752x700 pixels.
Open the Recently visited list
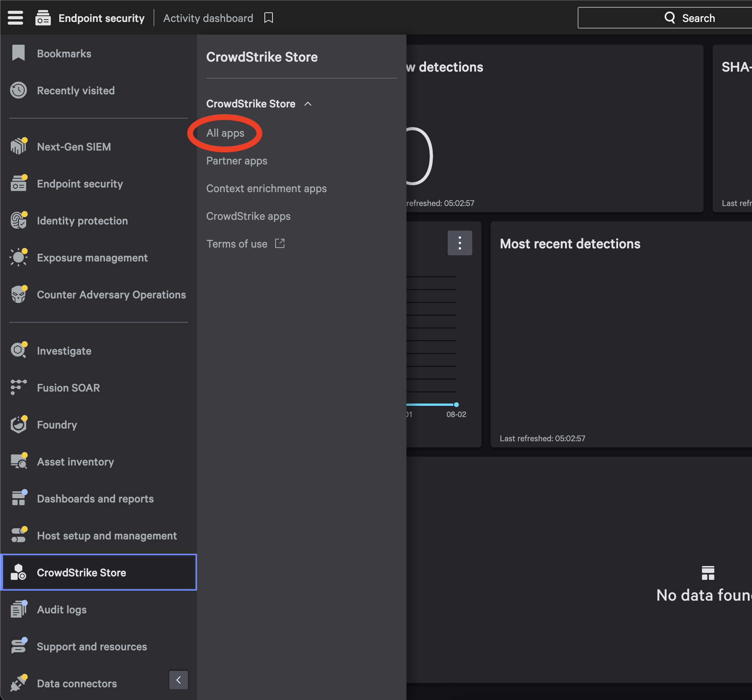pyautogui.click(x=75, y=91)
